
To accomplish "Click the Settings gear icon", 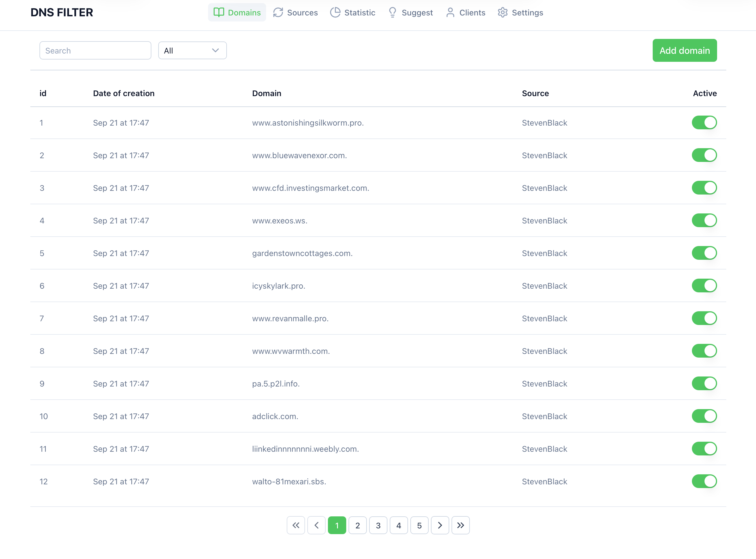I will point(502,13).
